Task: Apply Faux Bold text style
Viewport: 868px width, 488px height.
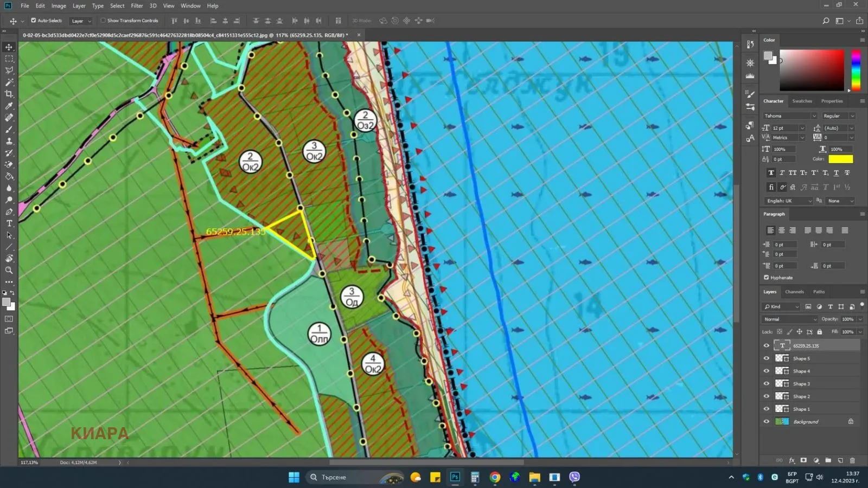Action: click(x=771, y=173)
